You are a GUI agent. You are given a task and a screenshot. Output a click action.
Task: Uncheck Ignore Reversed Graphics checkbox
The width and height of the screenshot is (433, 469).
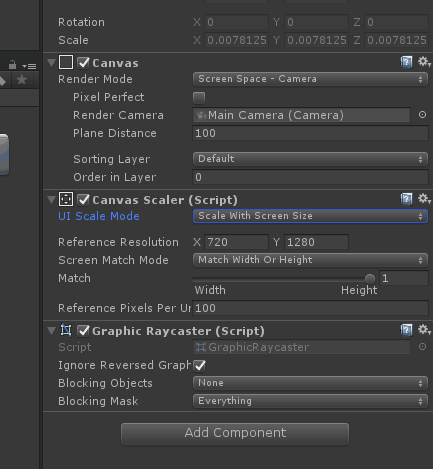(x=200, y=365)
